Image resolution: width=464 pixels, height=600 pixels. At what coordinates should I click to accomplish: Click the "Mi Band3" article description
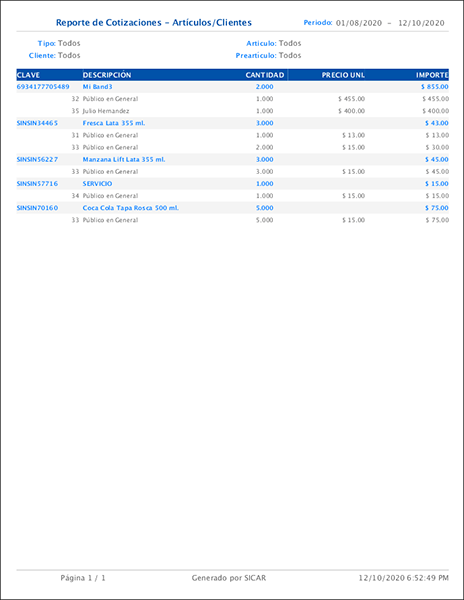coord(98,87)
